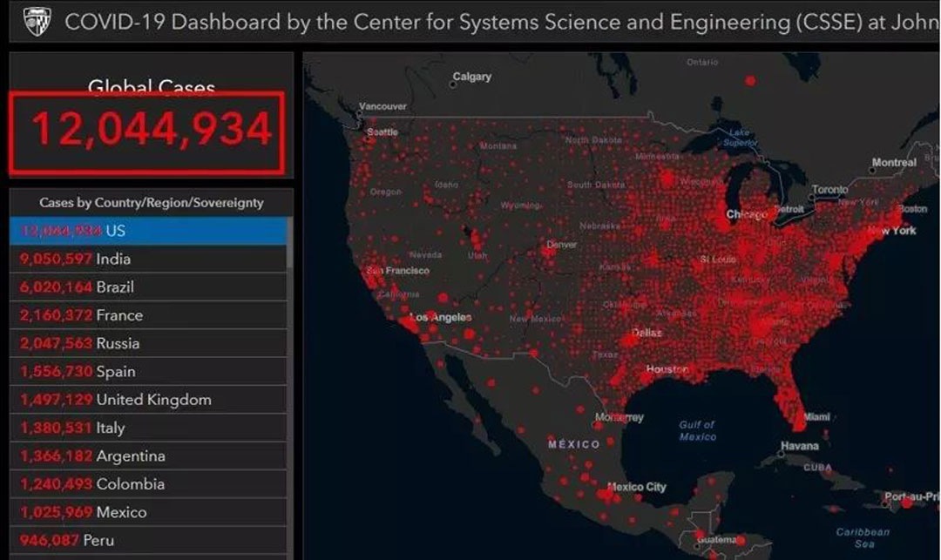The height and width of the screenshot is (560, 941).
Task: Click the San Francisco label on the map
Action: pyautogui.click(x=398, y=271)
